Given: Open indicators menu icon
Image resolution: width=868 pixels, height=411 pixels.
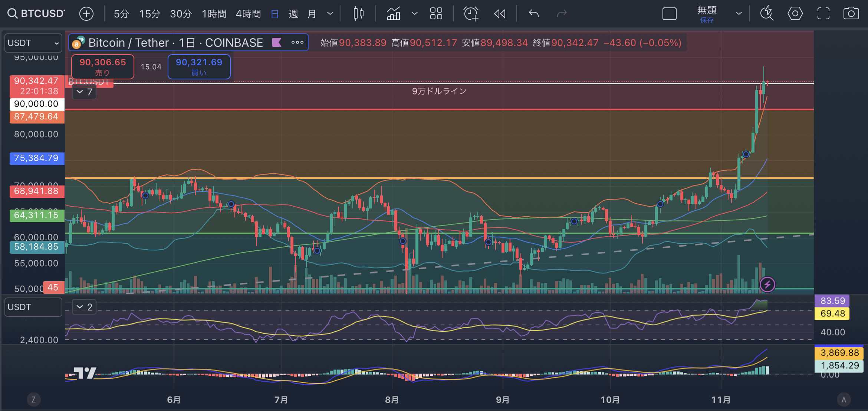Looking at the screenshot, I should click(x=394, y=14).
